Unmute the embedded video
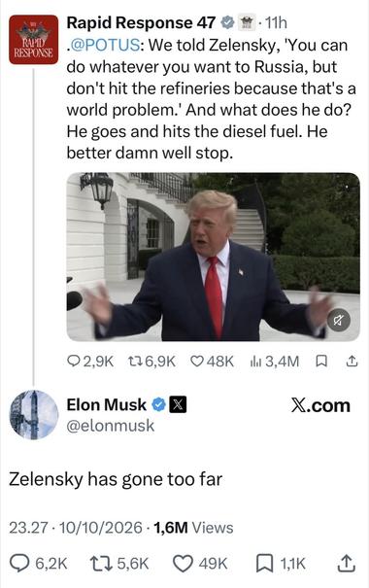This screenshot has height=588, width=369. click(339, 321)
